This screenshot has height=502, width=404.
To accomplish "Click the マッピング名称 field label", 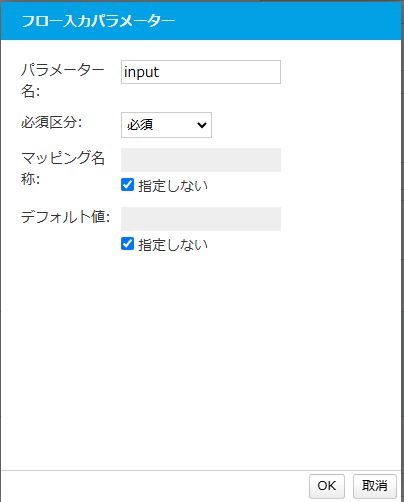I will tap(63, 168).
